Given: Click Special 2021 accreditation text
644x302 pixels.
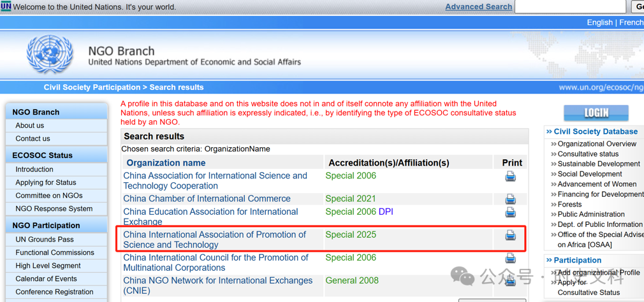Looking at the screenshot, I should 351,199.
